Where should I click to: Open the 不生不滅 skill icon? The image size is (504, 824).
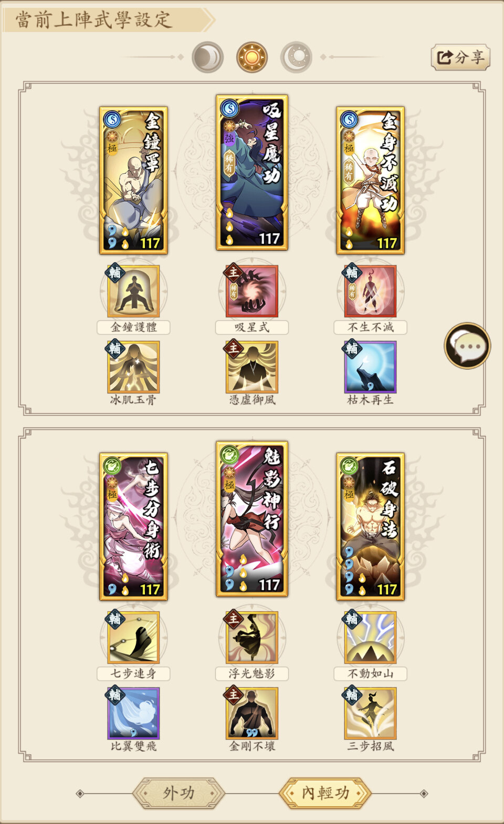(x=371, y=291)
